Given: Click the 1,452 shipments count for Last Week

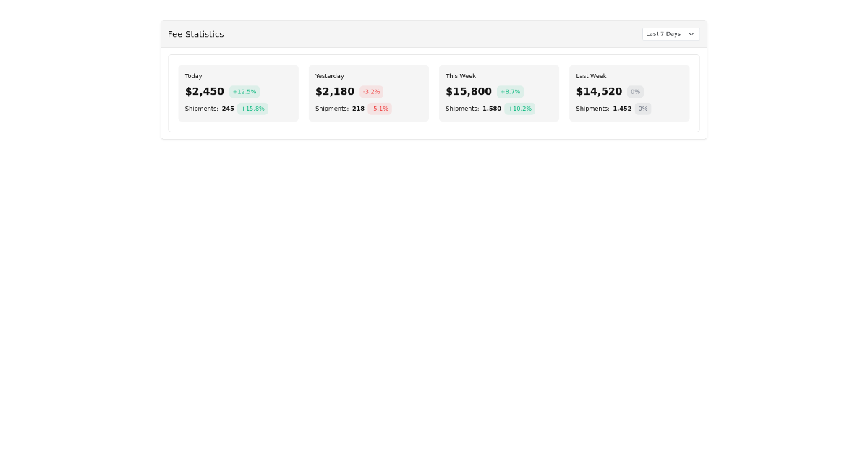Looking at the screenshot, I should click(x=622, y=109).
